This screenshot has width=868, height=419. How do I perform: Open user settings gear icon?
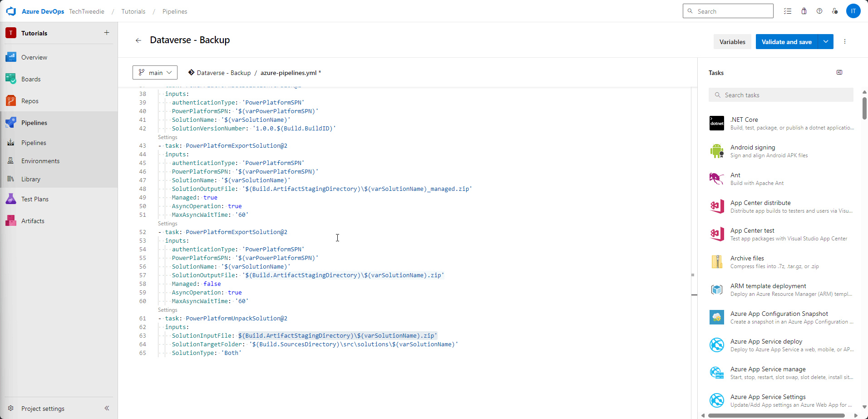(x=835, y=11)
